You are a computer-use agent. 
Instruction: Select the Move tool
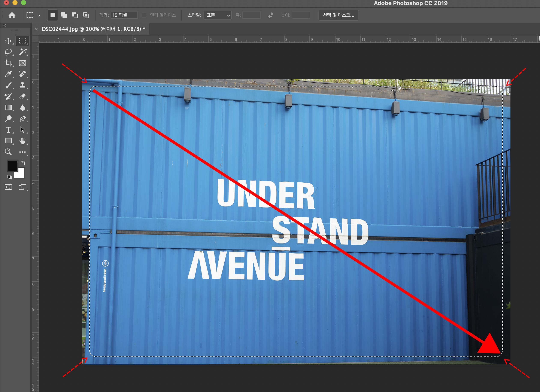[x=8, y=41]
